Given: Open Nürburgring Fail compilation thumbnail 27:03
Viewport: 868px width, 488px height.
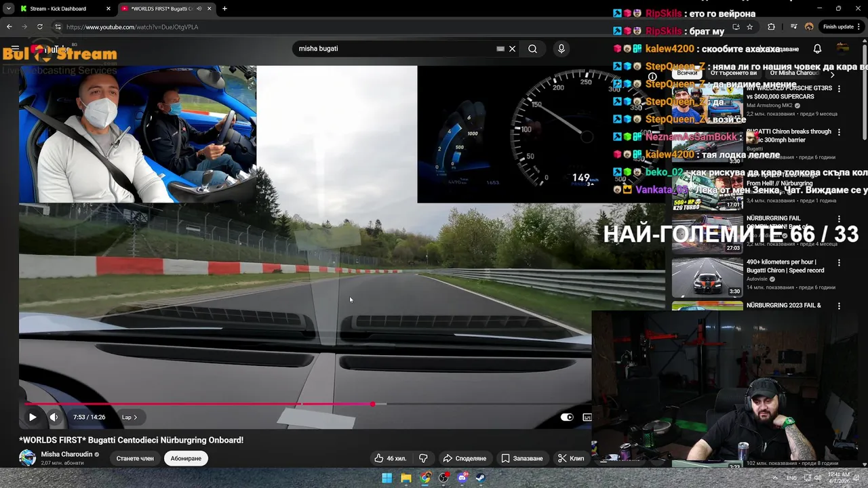Looking at the screenshot, I should (x=707, y=234).
